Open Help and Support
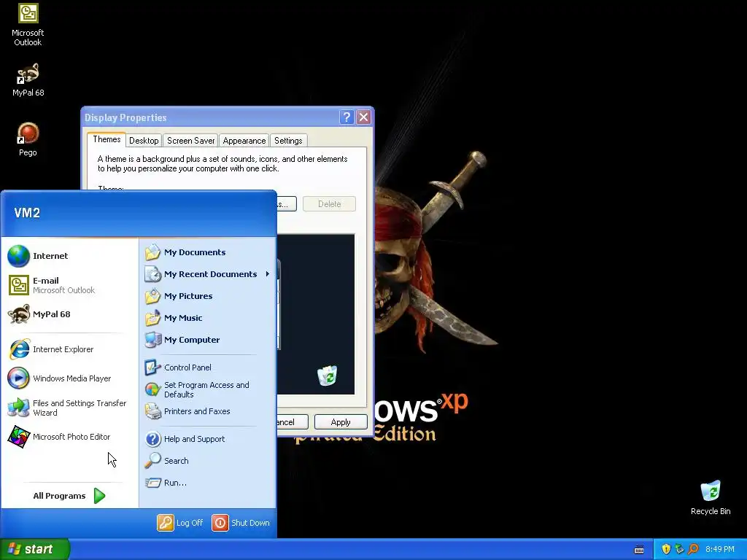This screenshot has width=747, height=560. pyautogui.click(x=207, y=439)
